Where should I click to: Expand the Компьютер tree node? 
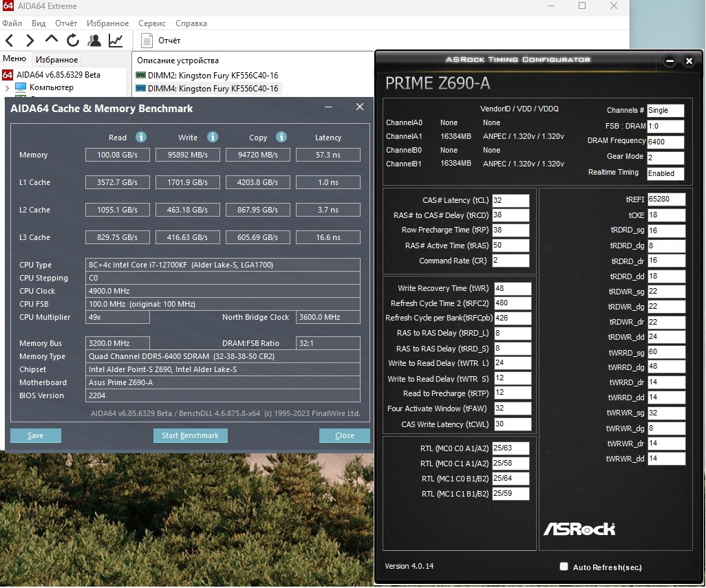point(7,87)
